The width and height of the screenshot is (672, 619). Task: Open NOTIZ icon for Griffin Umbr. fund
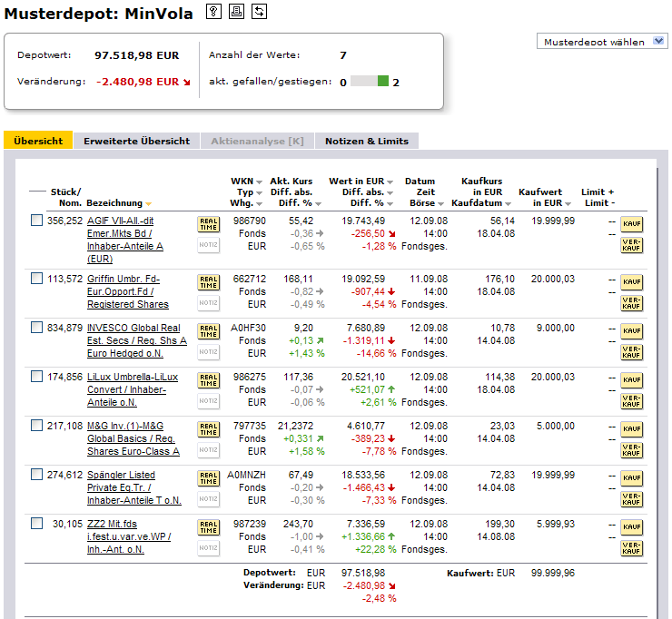(208, 303)
